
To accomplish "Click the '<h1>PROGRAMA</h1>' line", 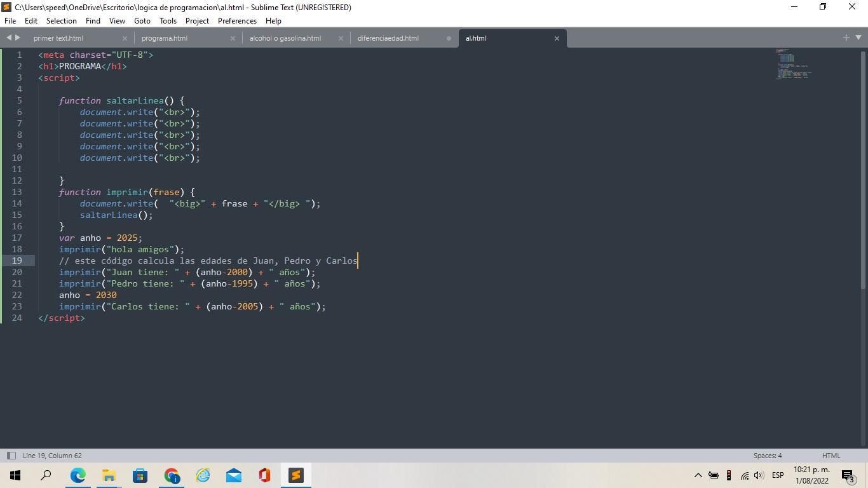I will tap(83, 66).
